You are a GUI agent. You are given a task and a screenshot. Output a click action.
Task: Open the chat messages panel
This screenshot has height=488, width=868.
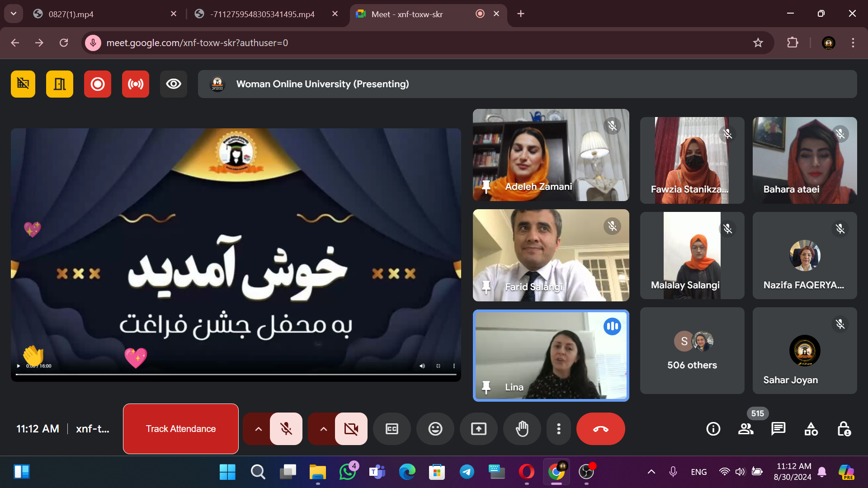tap(778, 428)
